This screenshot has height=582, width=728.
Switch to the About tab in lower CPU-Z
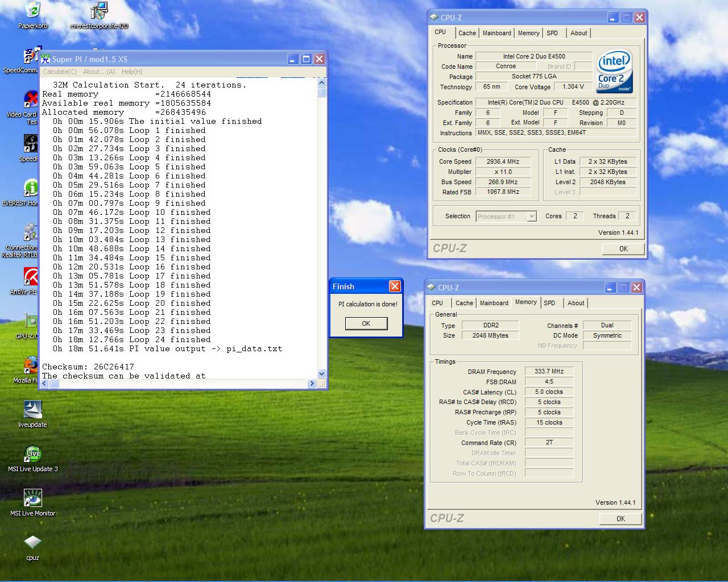click(x=576, y=303)
